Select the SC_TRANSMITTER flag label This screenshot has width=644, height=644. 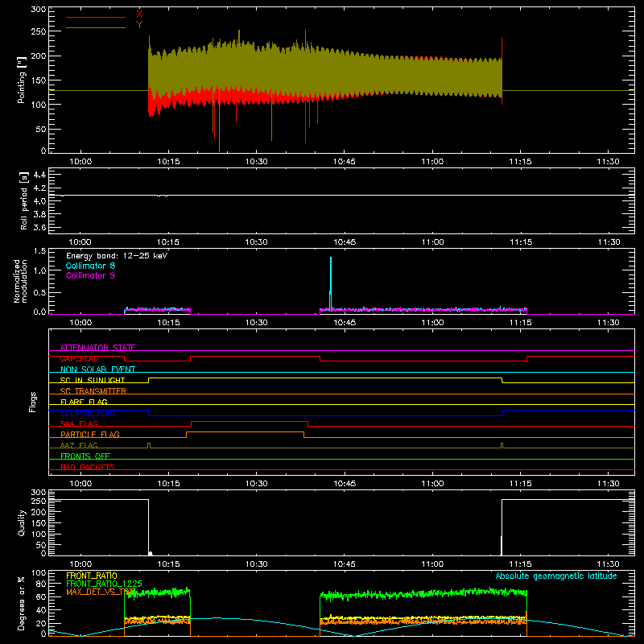pos(93,391)
